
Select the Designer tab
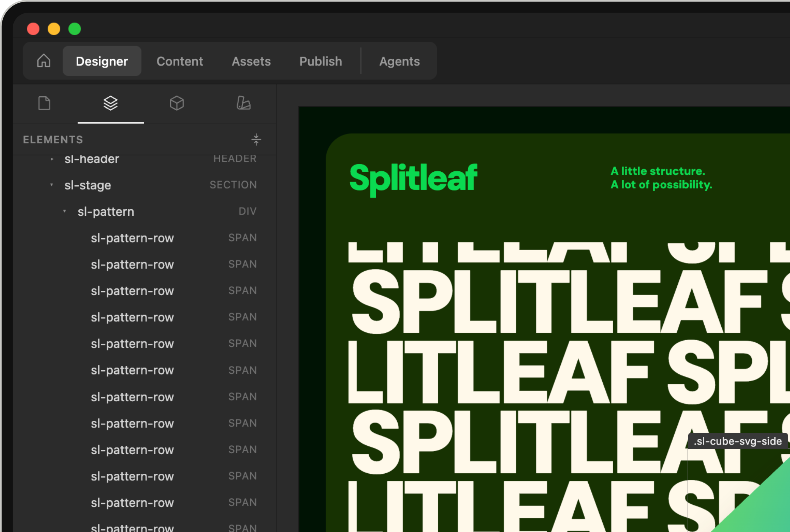point(102,61)
